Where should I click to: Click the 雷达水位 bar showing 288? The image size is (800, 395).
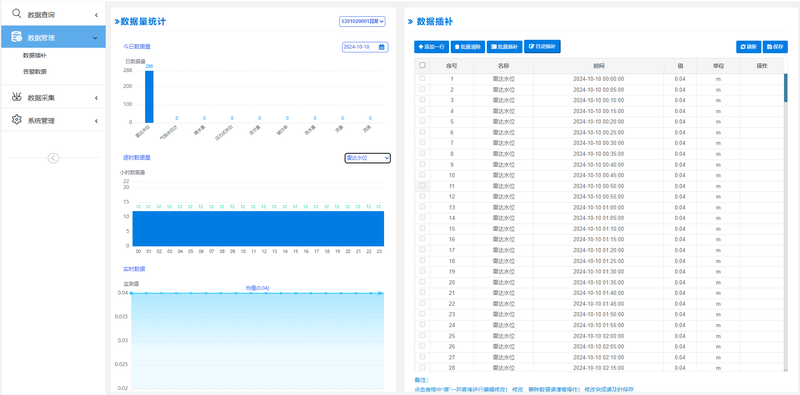(149, 96)
